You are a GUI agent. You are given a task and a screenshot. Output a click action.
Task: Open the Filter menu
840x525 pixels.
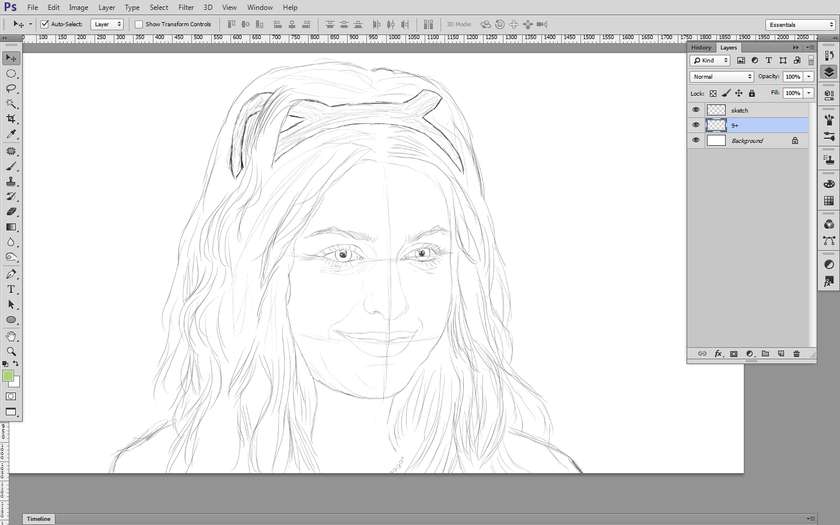(x=186, y=7)
